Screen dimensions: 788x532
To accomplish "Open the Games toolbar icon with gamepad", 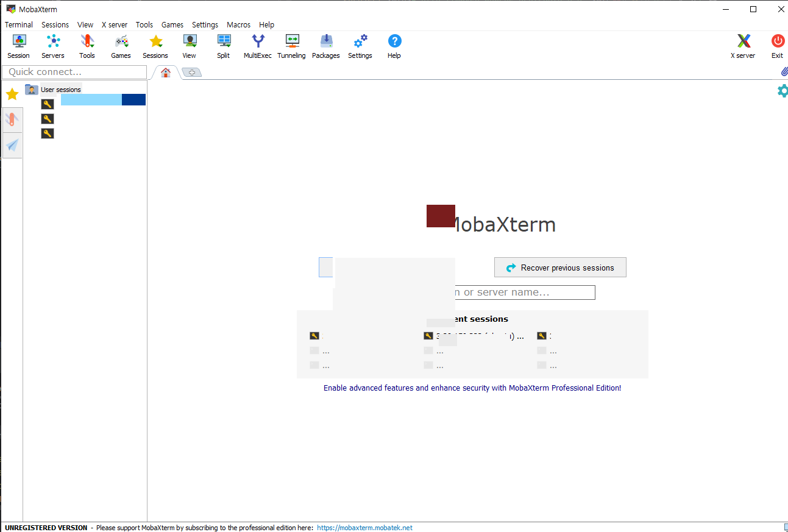I will pos(121,46).
